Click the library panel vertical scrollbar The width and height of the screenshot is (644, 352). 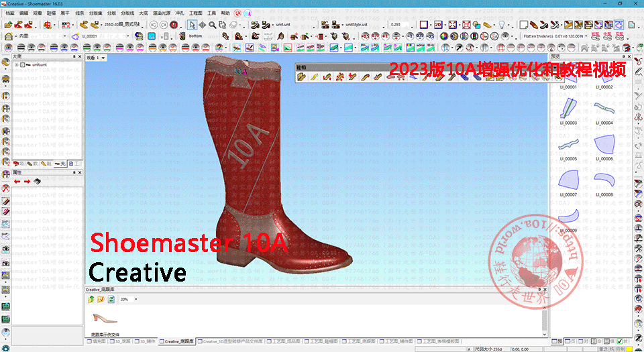coord(544,320)
